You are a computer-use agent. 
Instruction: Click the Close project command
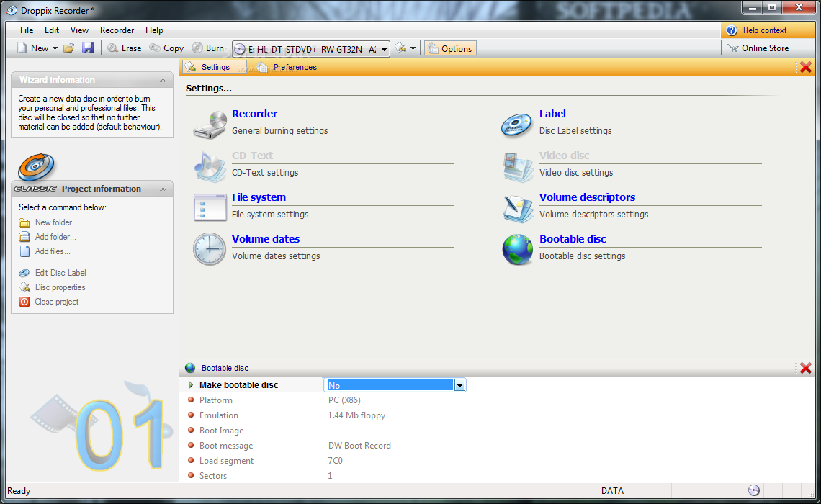pyautogui.click(x=57, y=302)
